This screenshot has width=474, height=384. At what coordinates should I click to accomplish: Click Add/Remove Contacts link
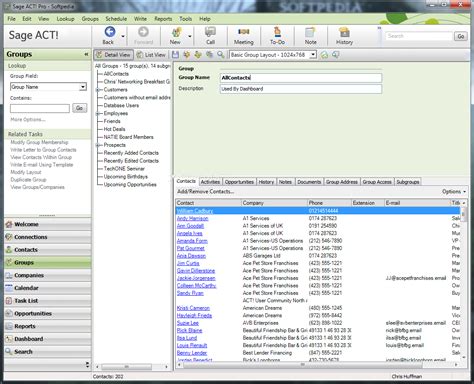pyautogui.click(x=205, y=191)
